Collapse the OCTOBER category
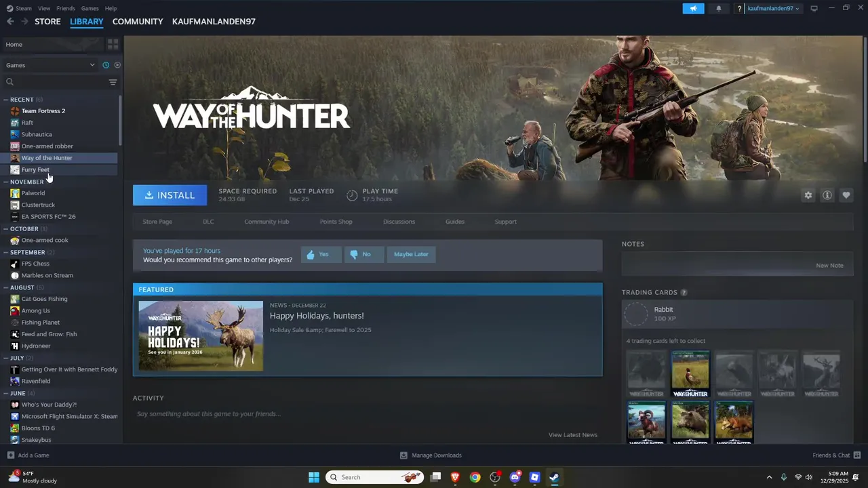 click(6, 229)
